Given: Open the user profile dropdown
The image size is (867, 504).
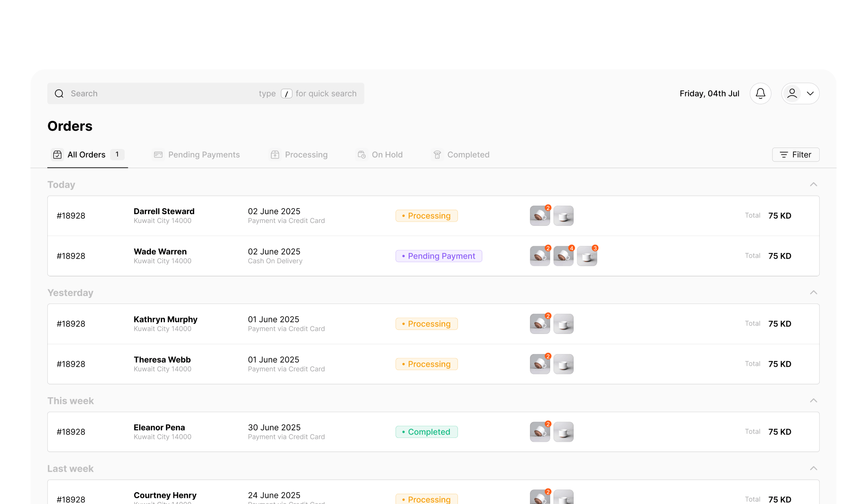Looking at the screenshot, I should click(x=800, y=94).
